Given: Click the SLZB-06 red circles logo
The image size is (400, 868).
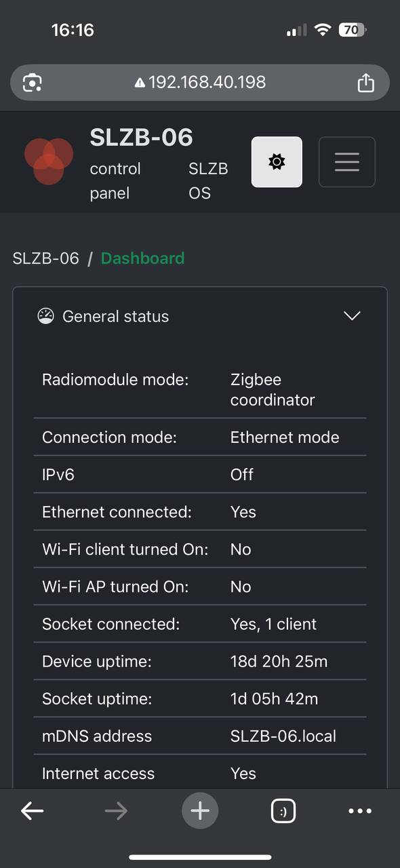Looking at the screenshot, I should click(x=49, y=161).
